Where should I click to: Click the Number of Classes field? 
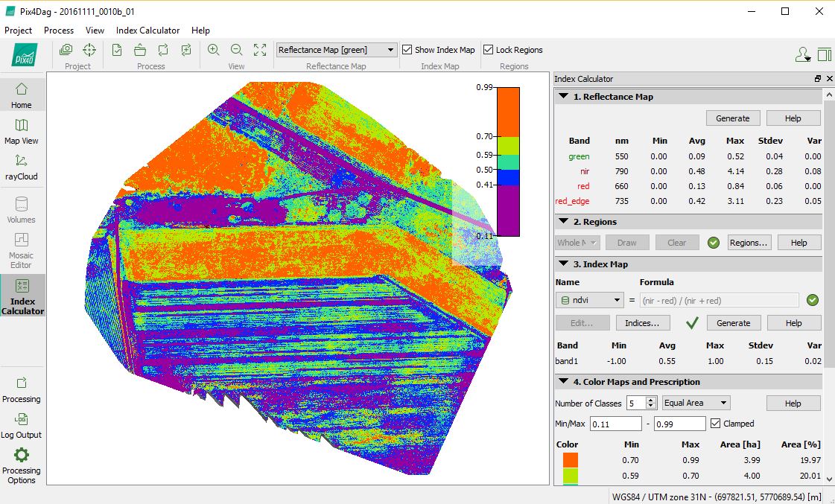coord(636,403)
